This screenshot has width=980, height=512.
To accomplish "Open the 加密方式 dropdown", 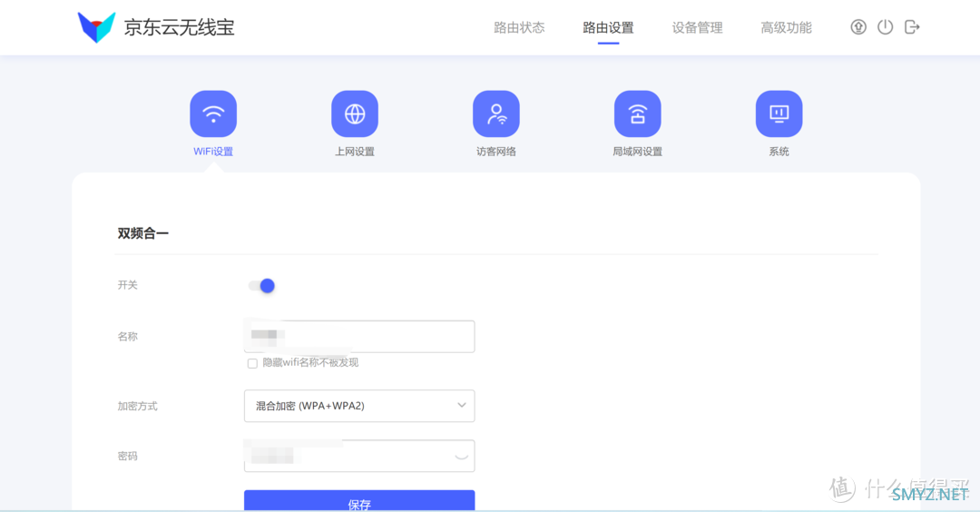I will pos(359,406).
